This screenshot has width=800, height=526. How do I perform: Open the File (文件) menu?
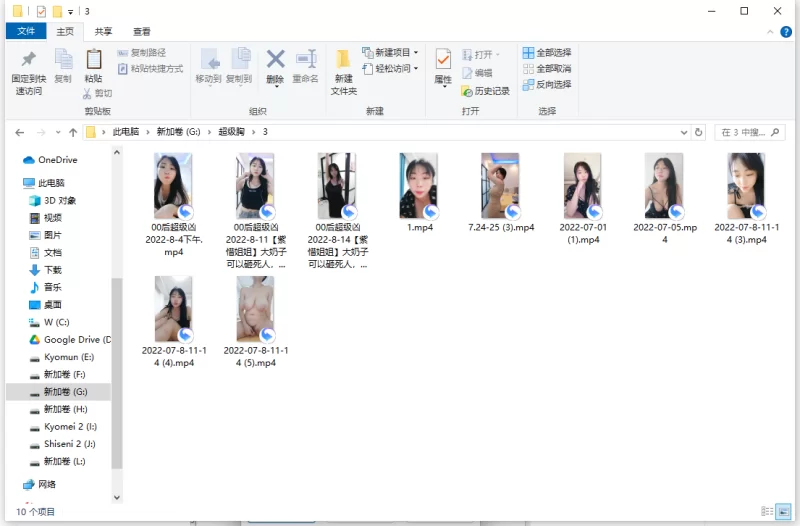click(26, 31)
